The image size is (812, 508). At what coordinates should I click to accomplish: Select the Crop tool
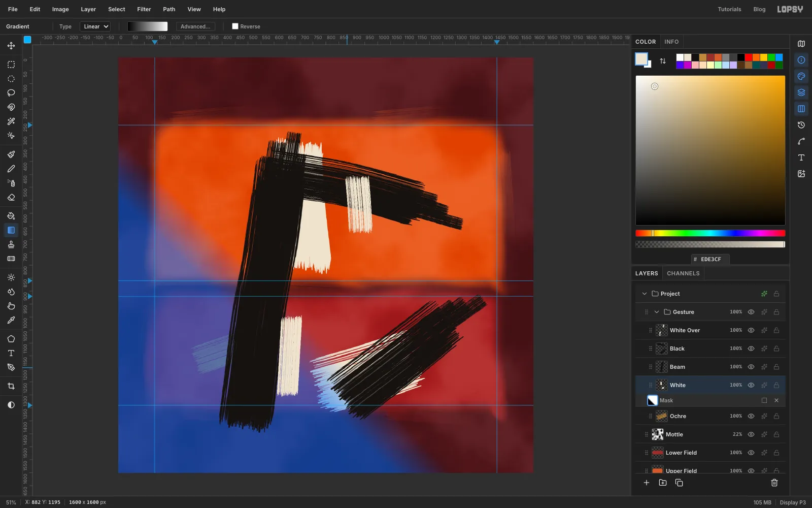[11, 386]
